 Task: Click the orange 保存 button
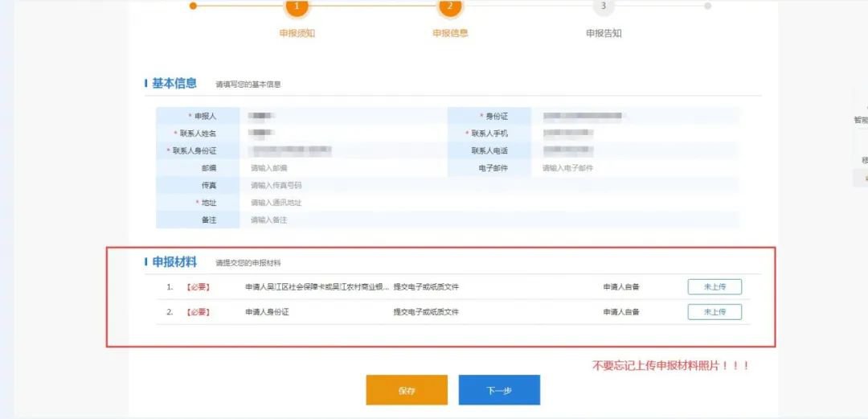point(407,389)
